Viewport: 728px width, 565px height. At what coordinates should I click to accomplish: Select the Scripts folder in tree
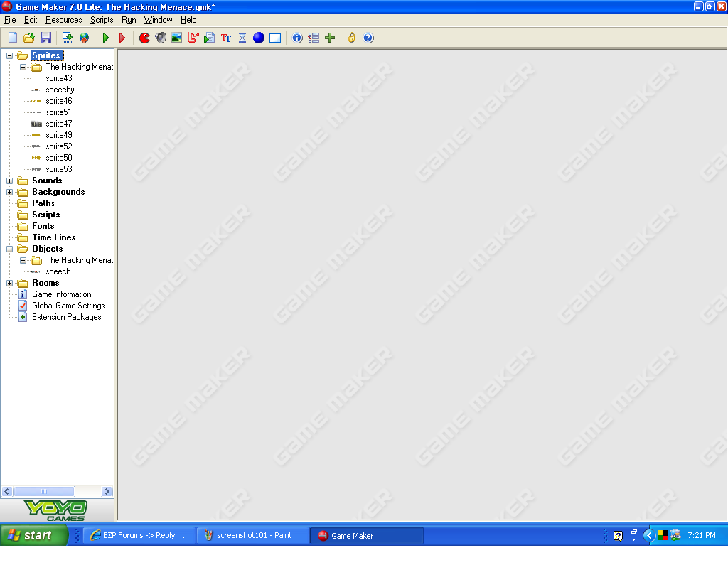click(46, 215)
